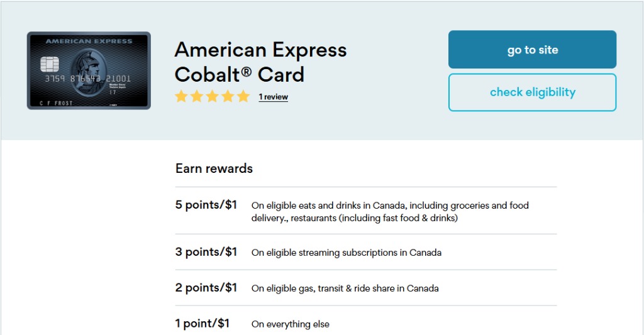Screen dimensions: 644x335
Task: Click the 5 points/$1 reward rate
Action: tap(206, 205)
